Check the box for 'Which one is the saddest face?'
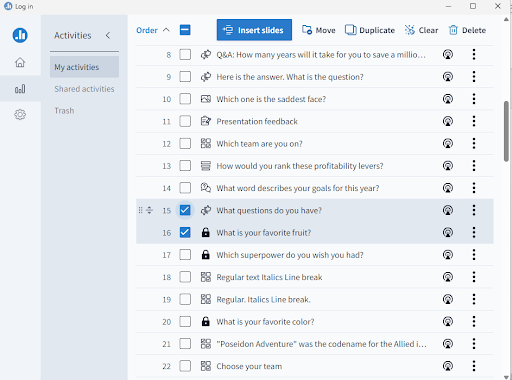Screen dimensions: 512x380 coord(185,99)
